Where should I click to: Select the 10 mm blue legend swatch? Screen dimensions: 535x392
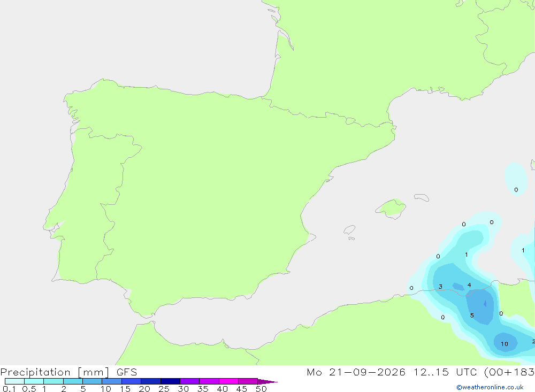point(112,381)
